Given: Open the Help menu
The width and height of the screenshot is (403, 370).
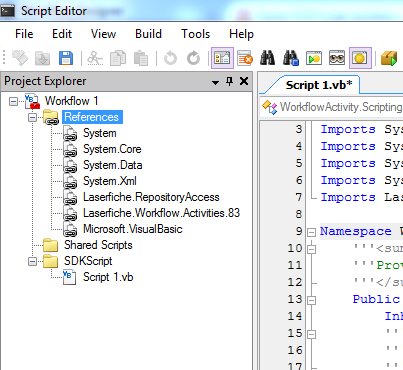Looking at the screenshot, I should [241, 34].
